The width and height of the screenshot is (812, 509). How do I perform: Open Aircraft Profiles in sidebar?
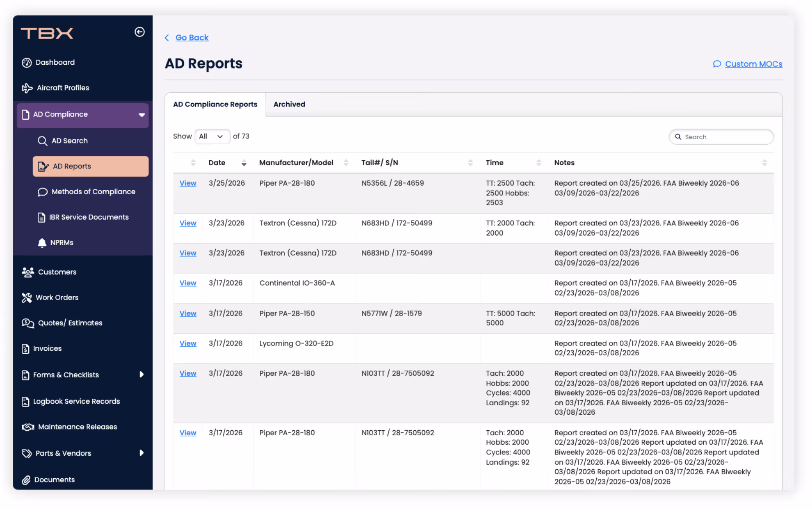(63, 88)
